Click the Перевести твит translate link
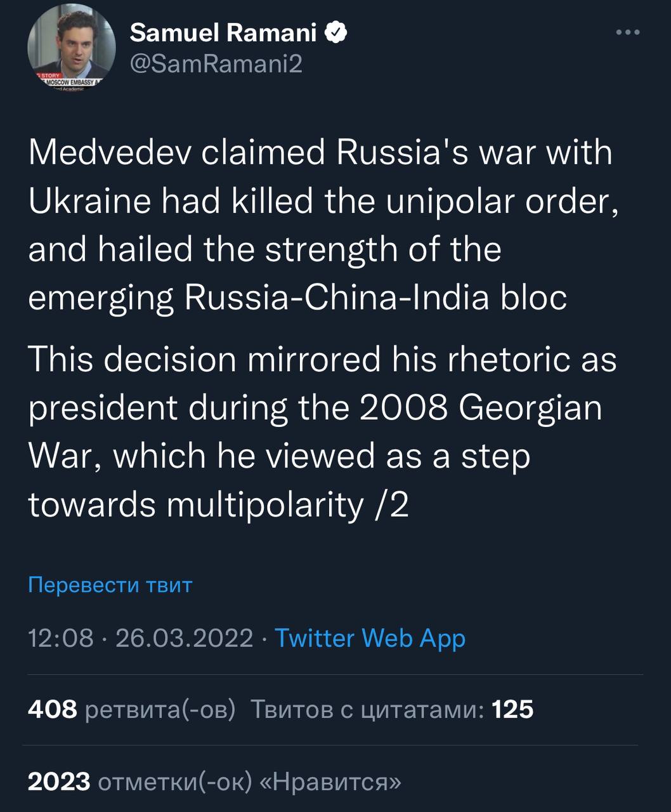The height and width of the screenshot is (812, 671). click(110, 584)
